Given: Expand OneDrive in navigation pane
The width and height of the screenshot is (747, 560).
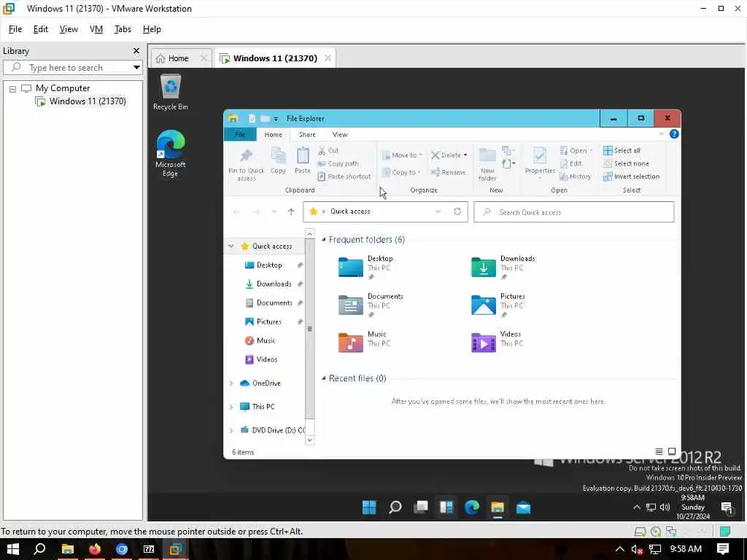Looking at the screenshot, I should 231,384.
